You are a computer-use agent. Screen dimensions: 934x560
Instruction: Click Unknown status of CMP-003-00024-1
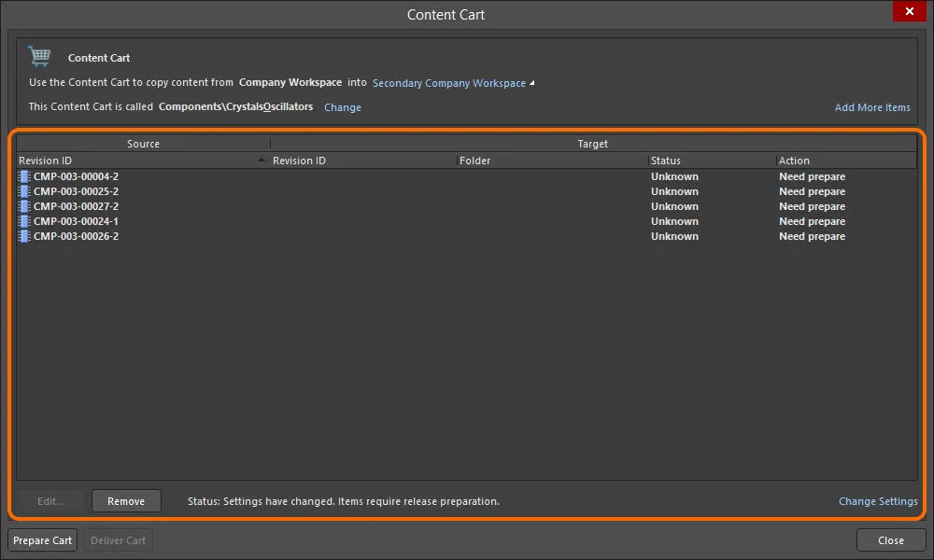click(674, 221)
